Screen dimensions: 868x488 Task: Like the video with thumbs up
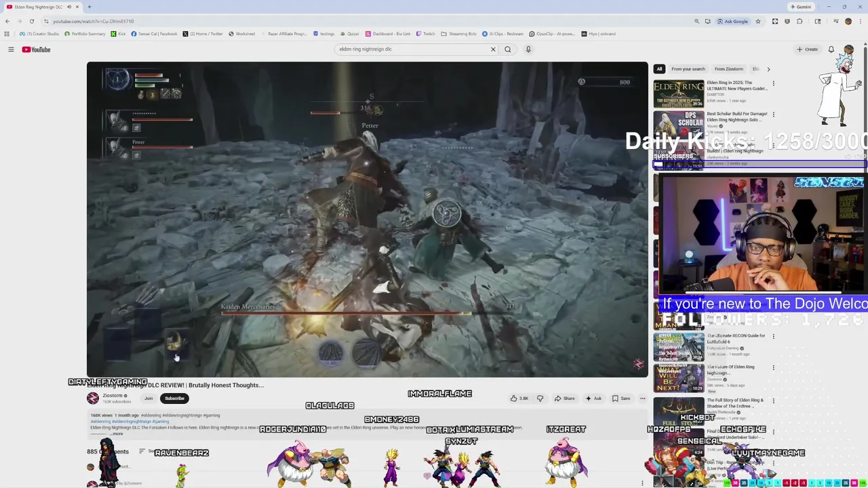519,399
